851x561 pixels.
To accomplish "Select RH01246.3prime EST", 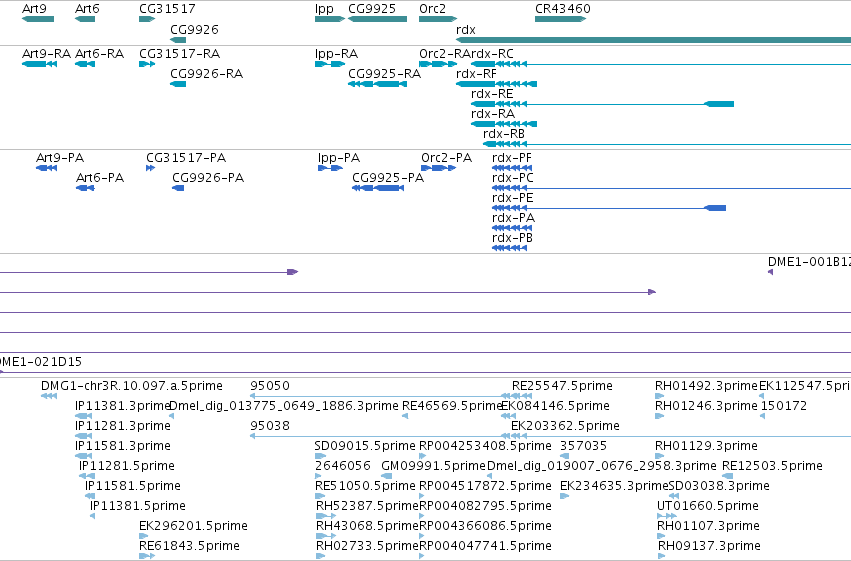I will click(x=660, y=416).
